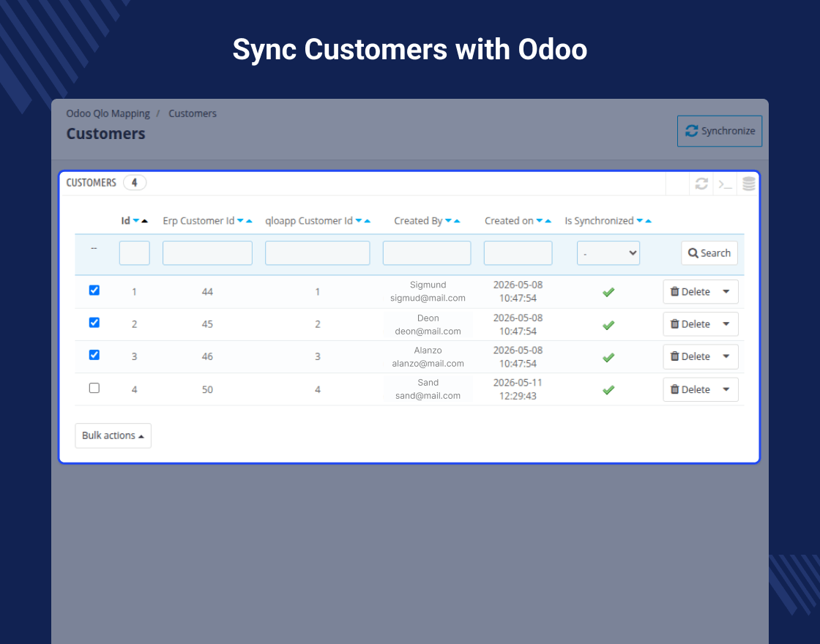Click the Search button
The height and width of the screenshot is (644, 820).
(x=709, y=253)
